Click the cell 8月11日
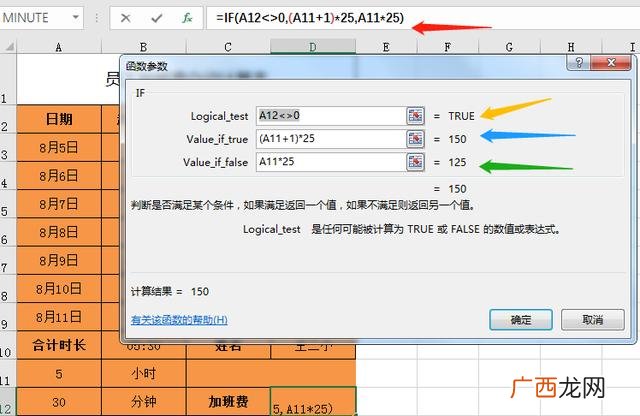This screenshot has height=416, width=640. (x=59, y=317)
